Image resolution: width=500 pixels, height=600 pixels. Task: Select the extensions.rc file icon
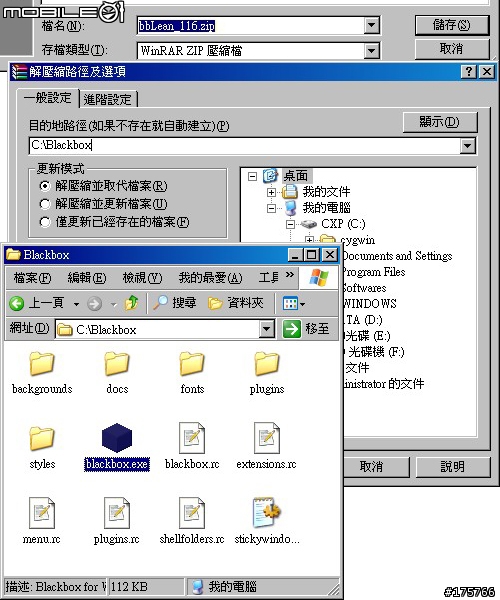267,438
